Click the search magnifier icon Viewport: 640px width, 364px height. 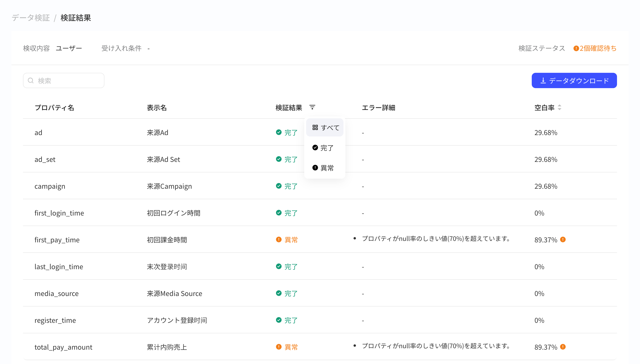31,80
